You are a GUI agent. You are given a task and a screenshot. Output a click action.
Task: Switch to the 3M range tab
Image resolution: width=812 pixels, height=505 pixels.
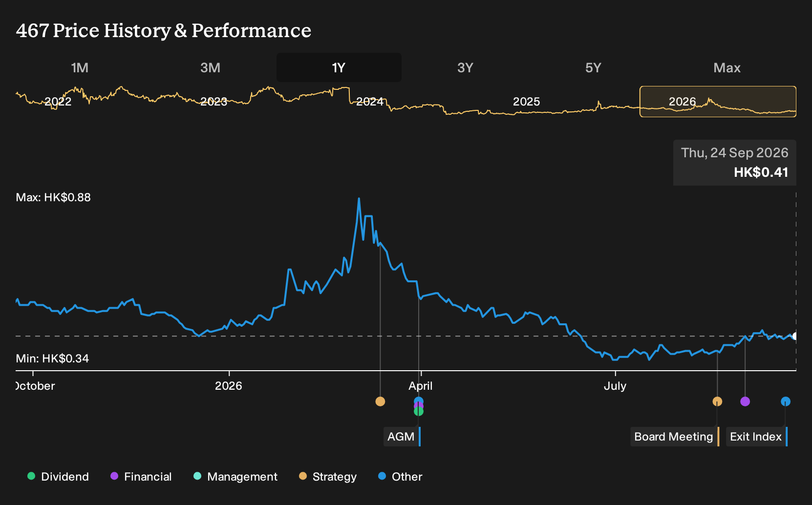(210, 67)
